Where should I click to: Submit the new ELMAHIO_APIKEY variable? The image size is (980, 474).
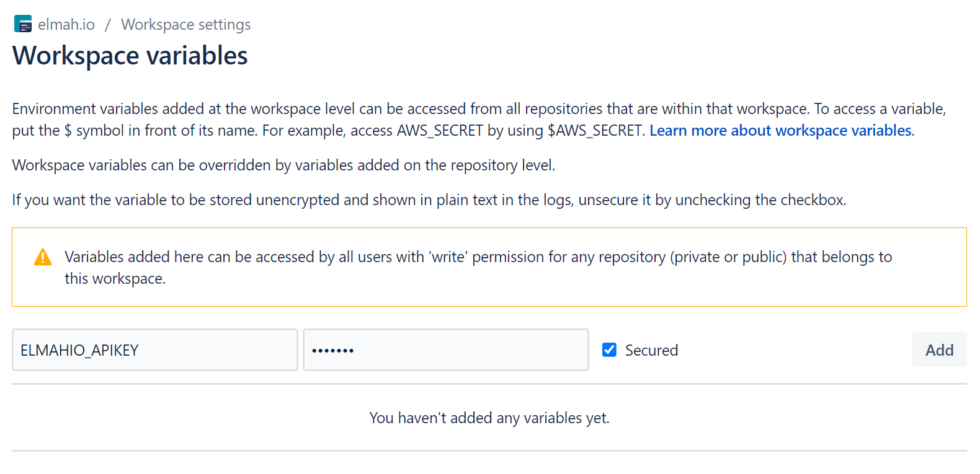click(x=939, y=349)
